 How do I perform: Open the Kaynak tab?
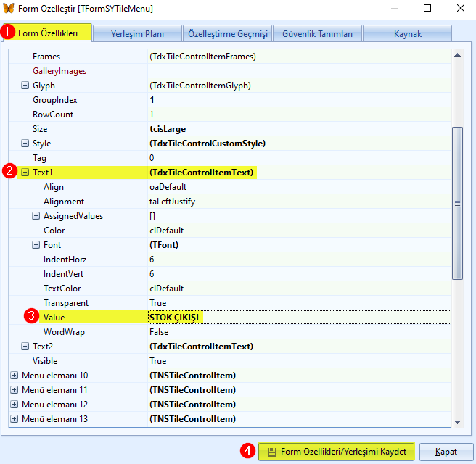(x=407, y=34)
